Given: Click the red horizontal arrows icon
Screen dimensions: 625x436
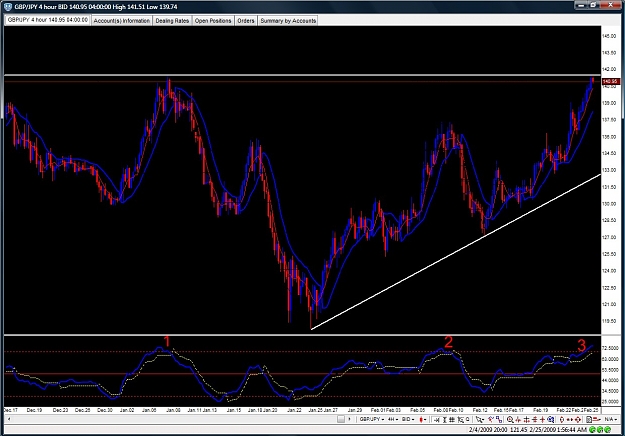Looking at the screenshot, I should click(x=570, y=419).
